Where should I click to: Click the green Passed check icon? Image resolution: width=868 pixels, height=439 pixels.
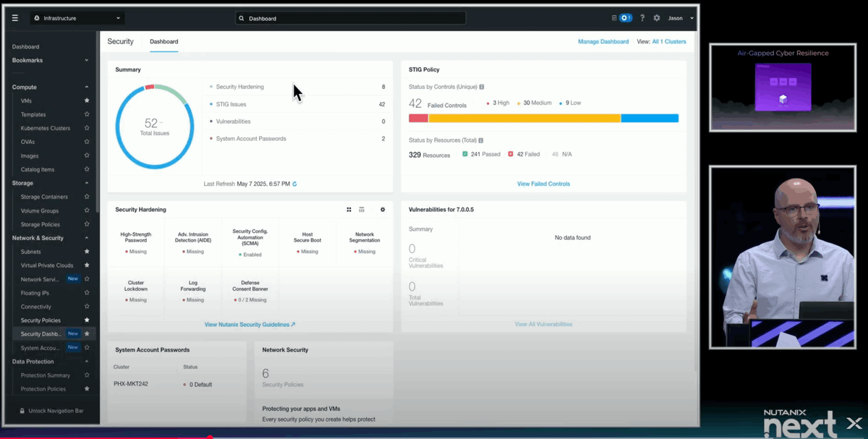click(464, 154)
